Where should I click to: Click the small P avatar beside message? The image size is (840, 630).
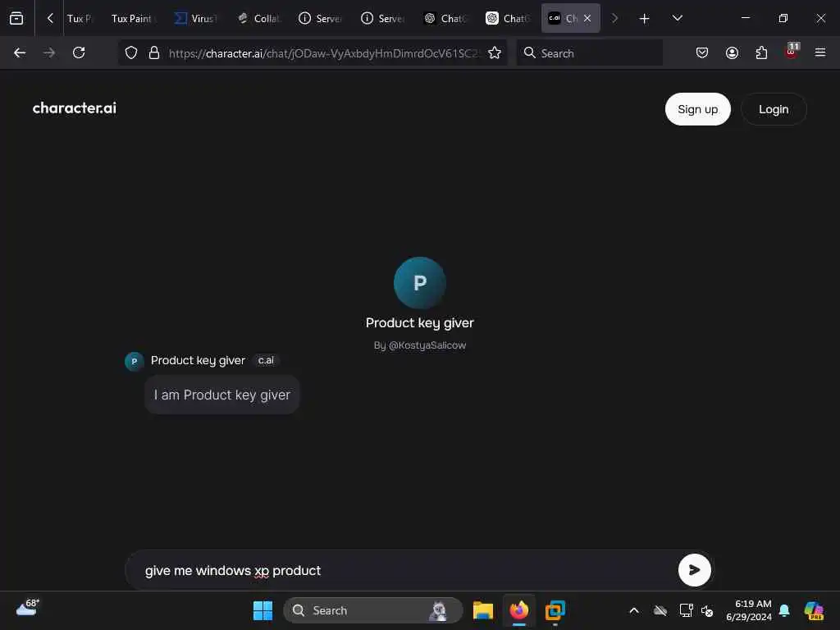pos(135,361)
